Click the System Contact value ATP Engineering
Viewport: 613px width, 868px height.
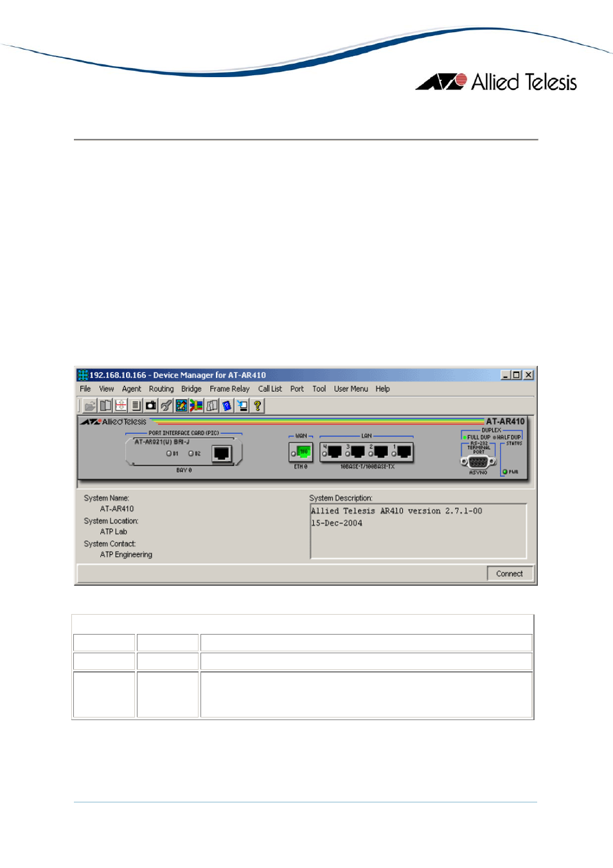pyautogui.click(x=126, y=555)
